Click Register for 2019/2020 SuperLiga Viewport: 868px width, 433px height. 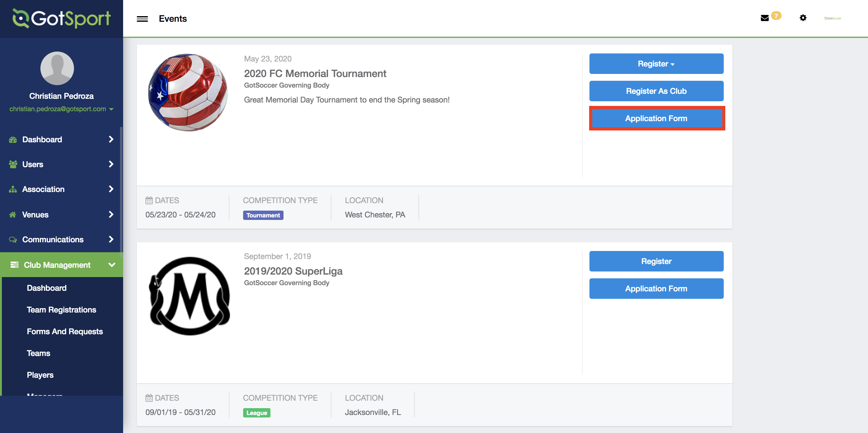coord(656,261)
